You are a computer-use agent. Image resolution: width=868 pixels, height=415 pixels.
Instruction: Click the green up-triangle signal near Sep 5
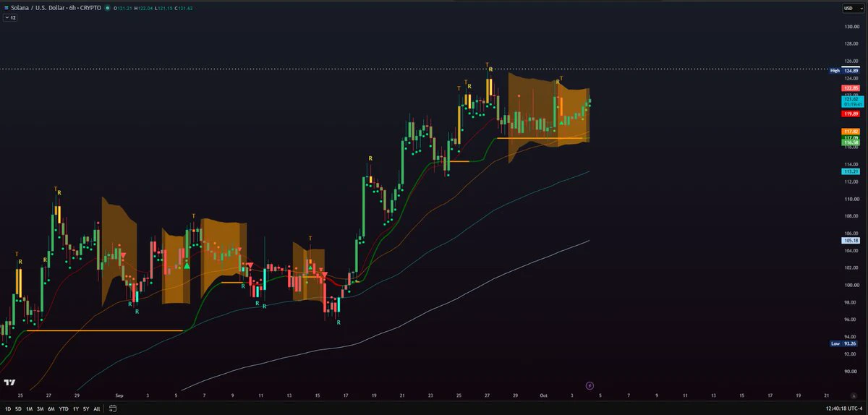point(187,266)
